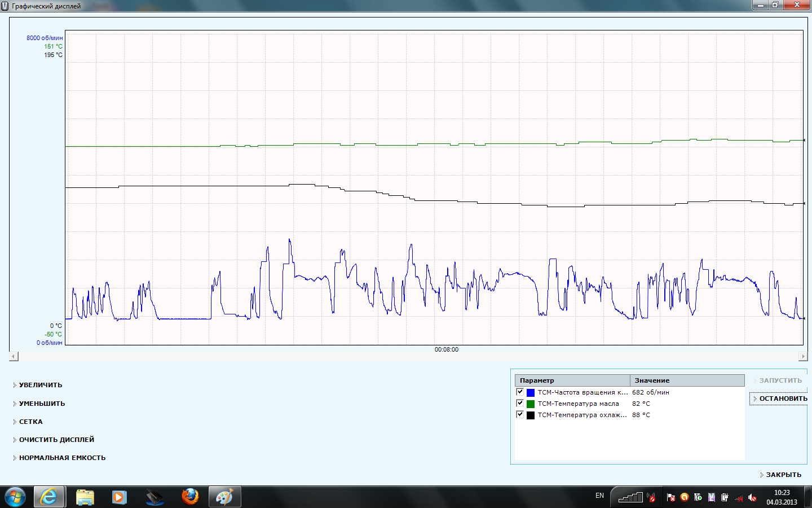The image size is (812, 508).
Task: Minimize the Графический дисплей window
Action: (x=760, y=5)
